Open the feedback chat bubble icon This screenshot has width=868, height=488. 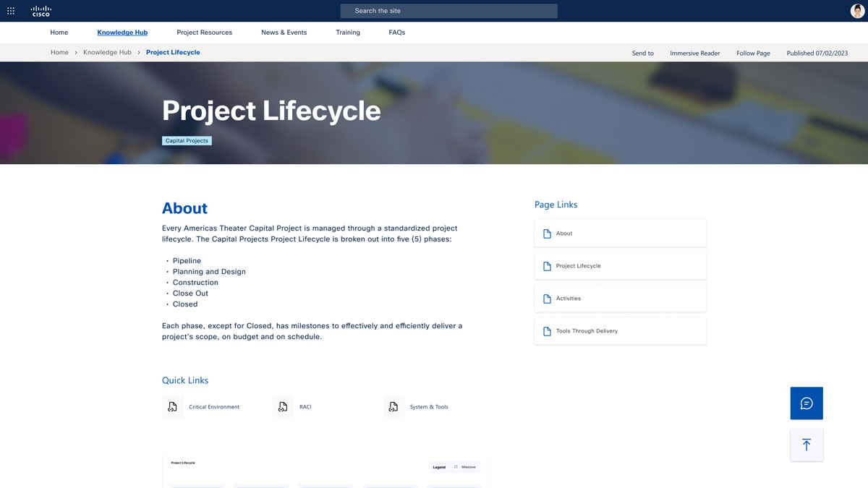[x=806, y=403]
